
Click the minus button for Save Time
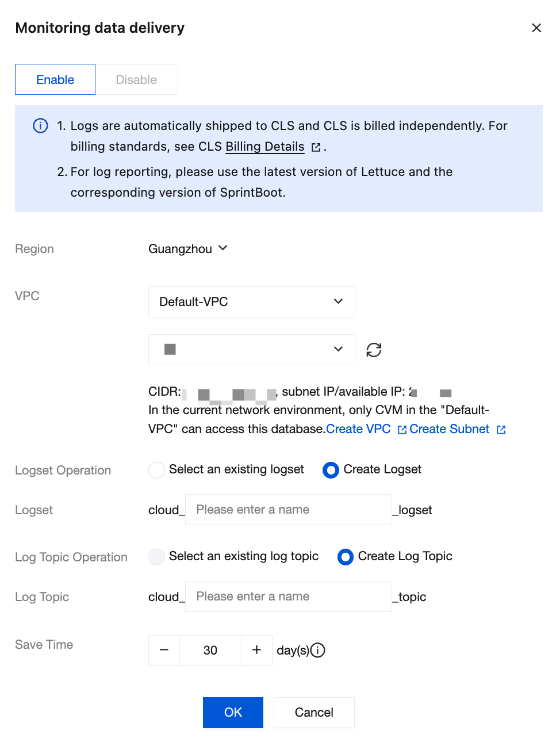[x=164, y=650]
